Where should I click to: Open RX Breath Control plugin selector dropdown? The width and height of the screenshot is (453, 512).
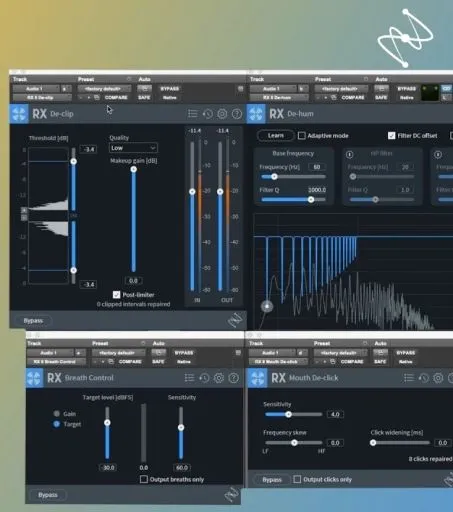(57, 362)
